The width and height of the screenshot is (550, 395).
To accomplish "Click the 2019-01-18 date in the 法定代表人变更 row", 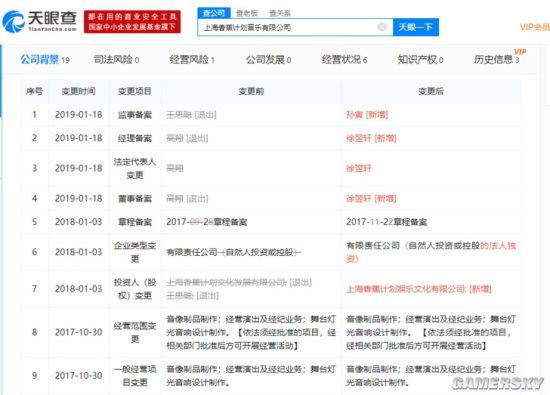I will point(79,168).
